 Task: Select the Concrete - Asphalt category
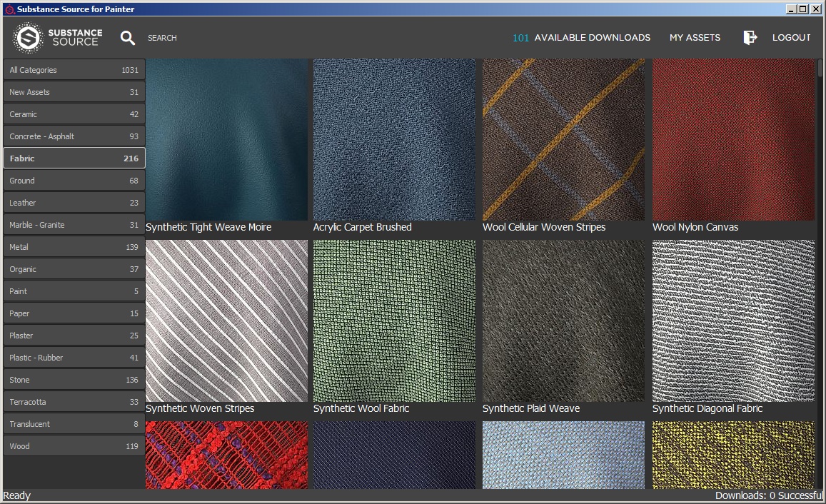click(74, 136)
